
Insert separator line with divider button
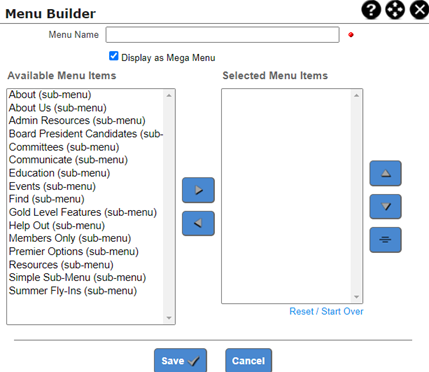385,240
